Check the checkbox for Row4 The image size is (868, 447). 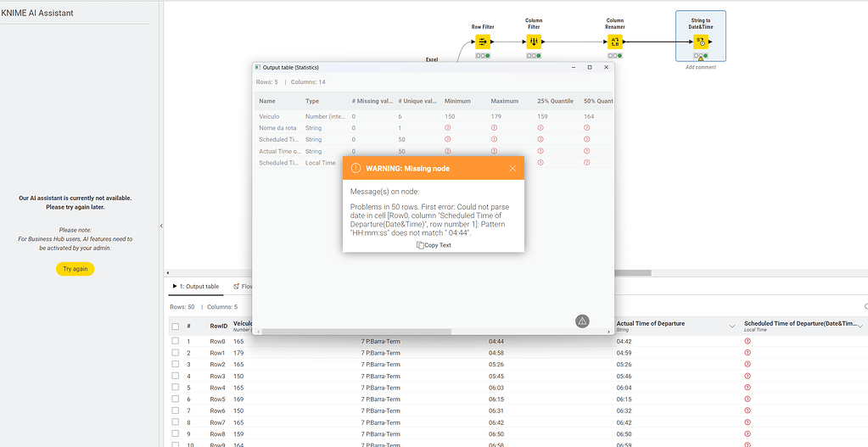[176, 388]
